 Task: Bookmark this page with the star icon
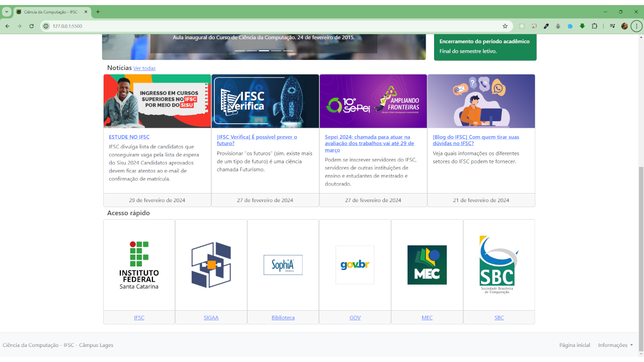pyautogui.click(x=505, y=26)
